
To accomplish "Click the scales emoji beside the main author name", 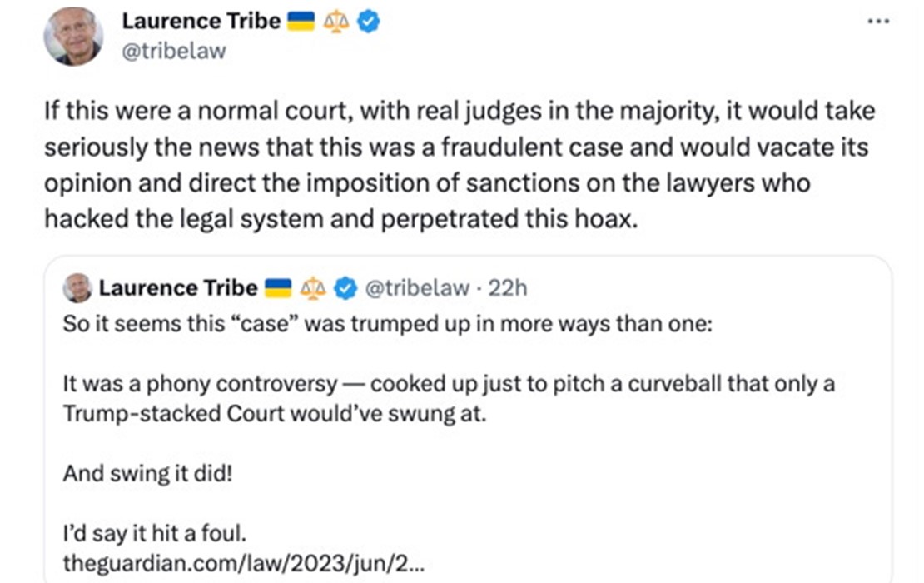I will 336,22.
